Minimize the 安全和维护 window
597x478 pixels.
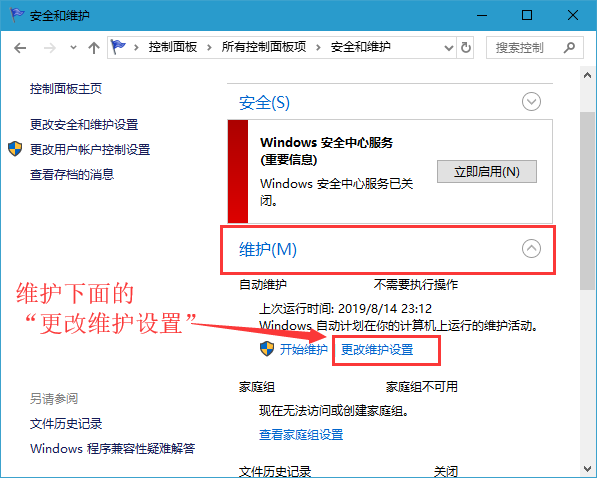[482, 15]
